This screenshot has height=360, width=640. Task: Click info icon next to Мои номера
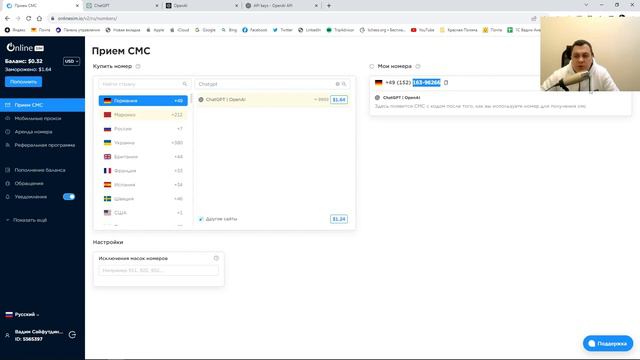pos(418,66)
